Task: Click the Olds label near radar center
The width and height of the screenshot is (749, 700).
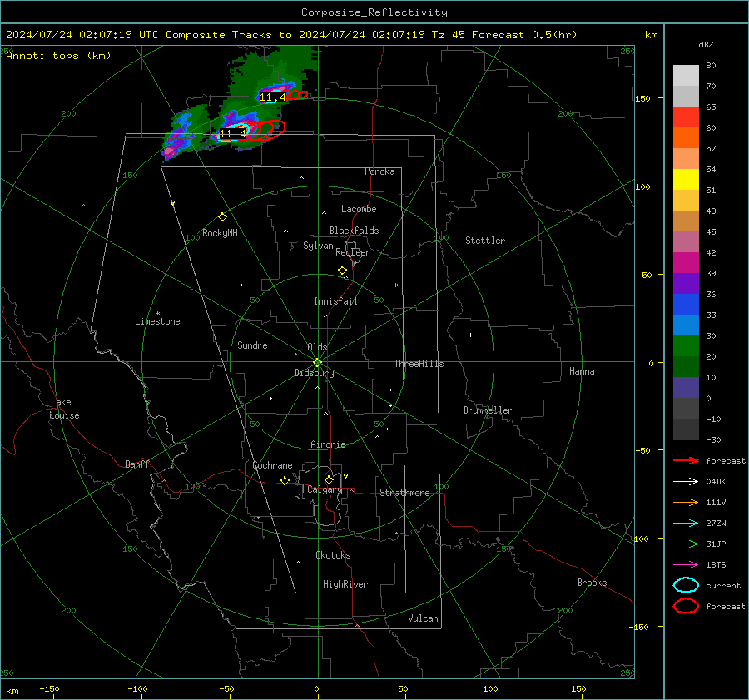Action: click(x=317, y=347)
